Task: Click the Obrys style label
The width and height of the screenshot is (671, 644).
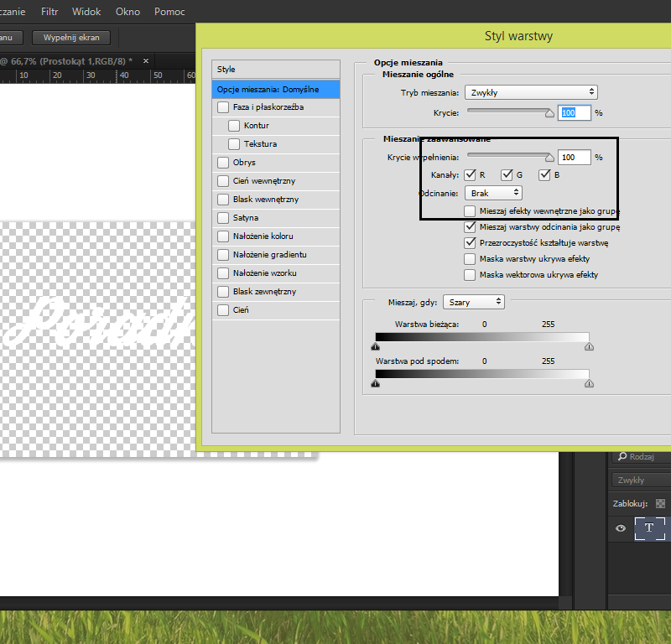Action: coord(244,162)
